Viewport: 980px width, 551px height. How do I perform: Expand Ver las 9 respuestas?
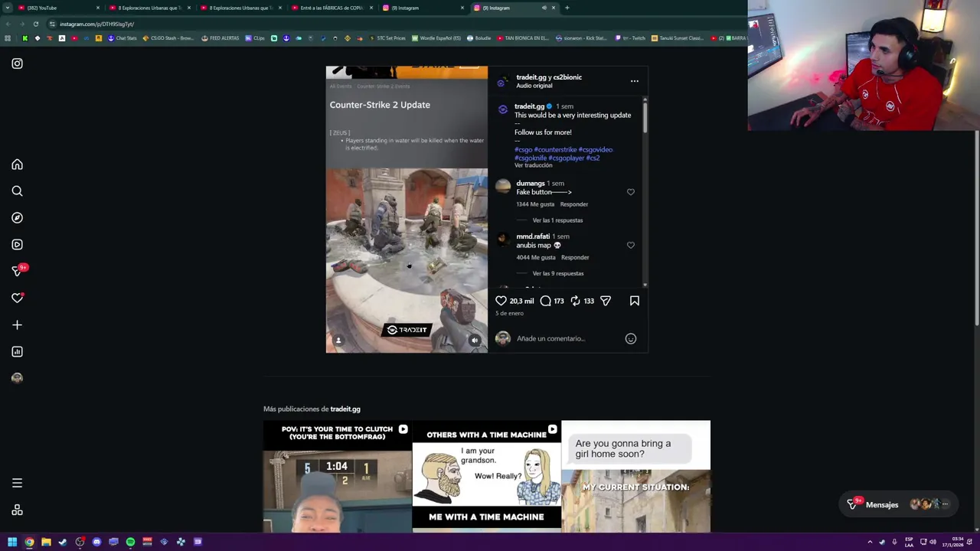click(x=558, y=273)
